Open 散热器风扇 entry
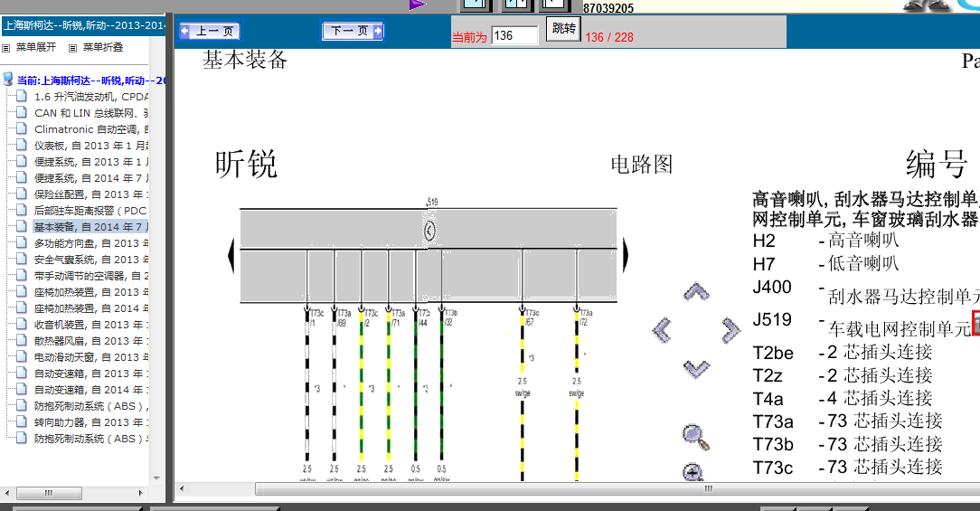This screenshot has width=980, height=511. [x=91, y=340]
